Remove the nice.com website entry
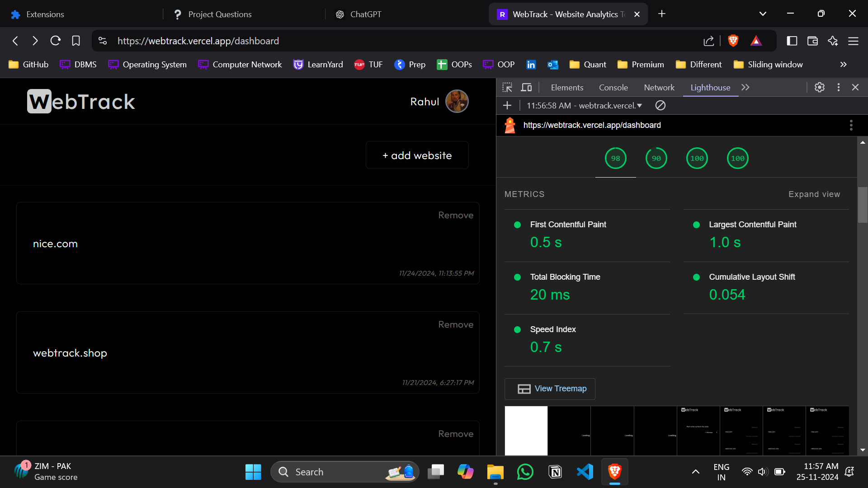This screenshot has width=868, height=488. [455, 215]
